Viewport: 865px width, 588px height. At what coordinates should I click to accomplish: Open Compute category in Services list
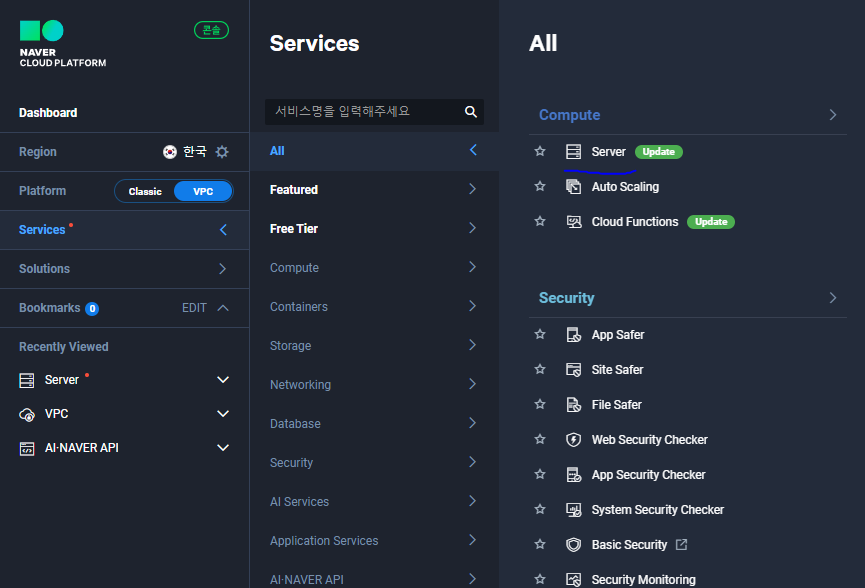tap(374, 268)
